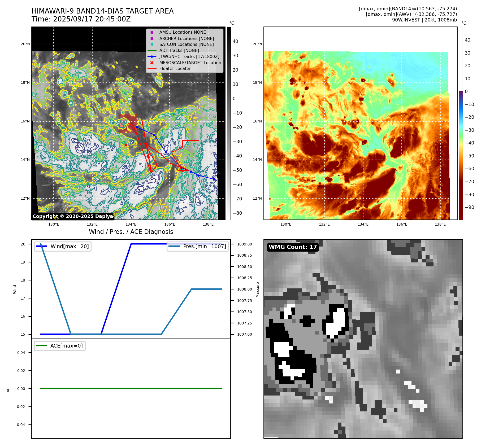Click the Wind / Pres. / ACE Diagnosis title

click(x=131, y=232)
